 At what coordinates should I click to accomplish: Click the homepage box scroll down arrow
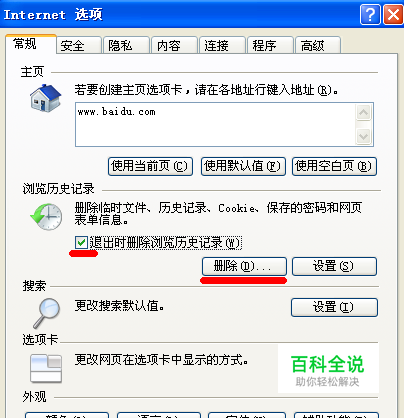pyautogui.click(x=363, y=136)
